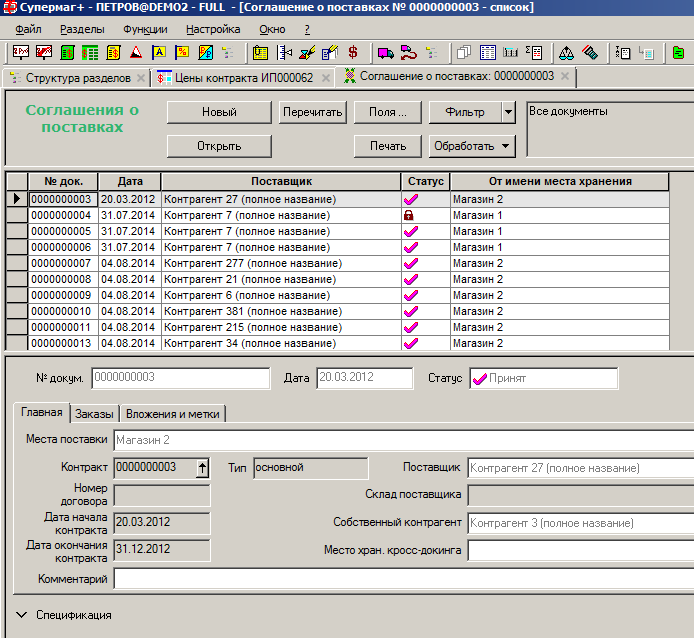The width and height of the screenshot is (694, 638).
Task: Expand the Спецификация section
Action: tap(21, 615)
